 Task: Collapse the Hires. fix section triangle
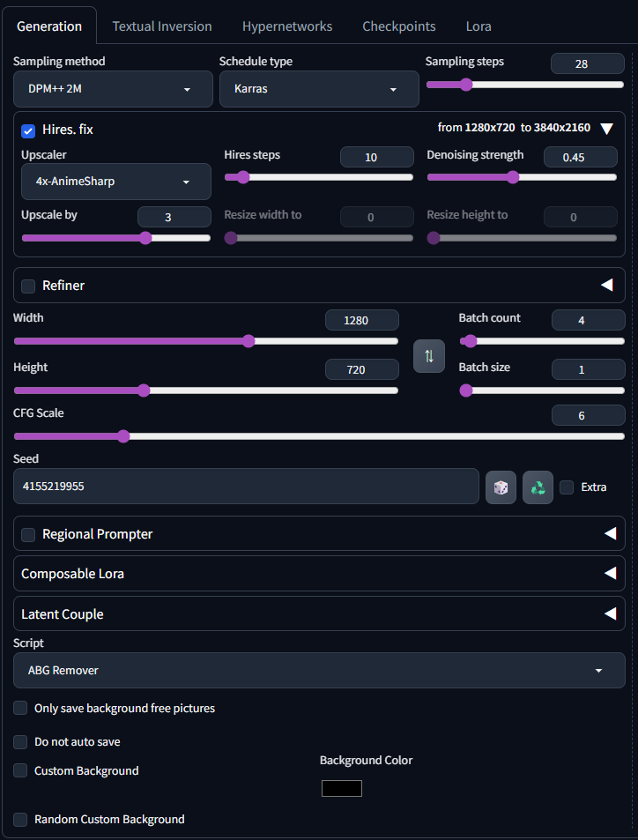[606, 129]
